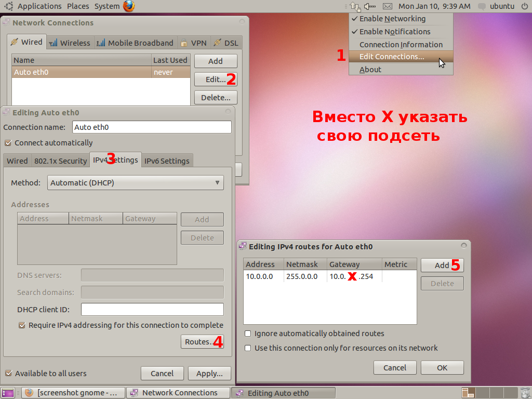Switch to the IPv6 Settings tab
This screenshot has height=399, width=532.
pos(167,161)
